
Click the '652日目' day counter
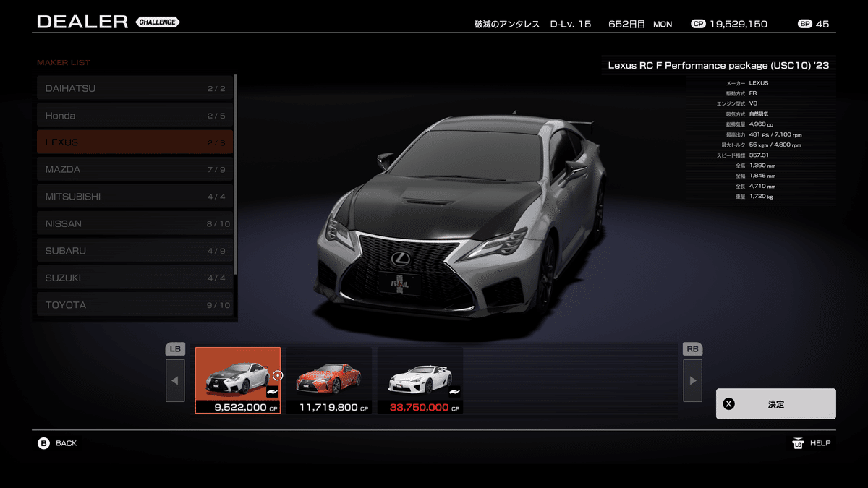626,24
